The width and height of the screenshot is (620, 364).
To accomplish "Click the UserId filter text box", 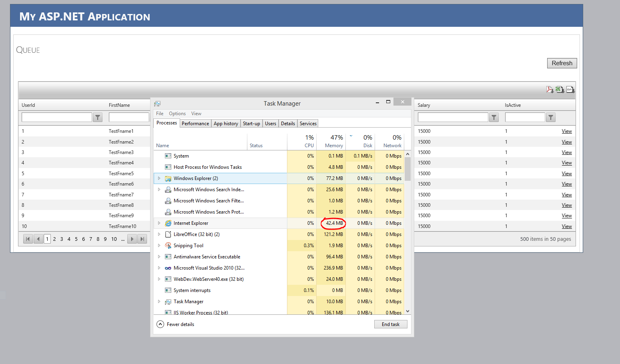I will point(57,117).
